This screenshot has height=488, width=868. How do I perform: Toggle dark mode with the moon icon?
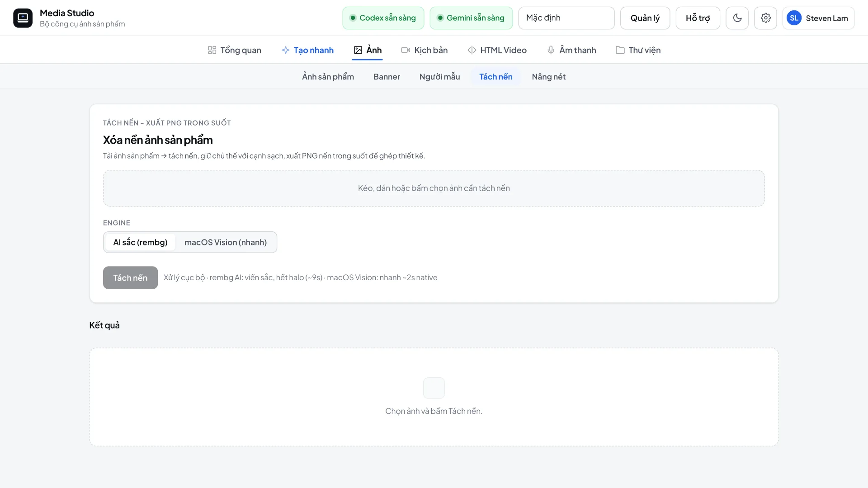(x=737, y=18)
